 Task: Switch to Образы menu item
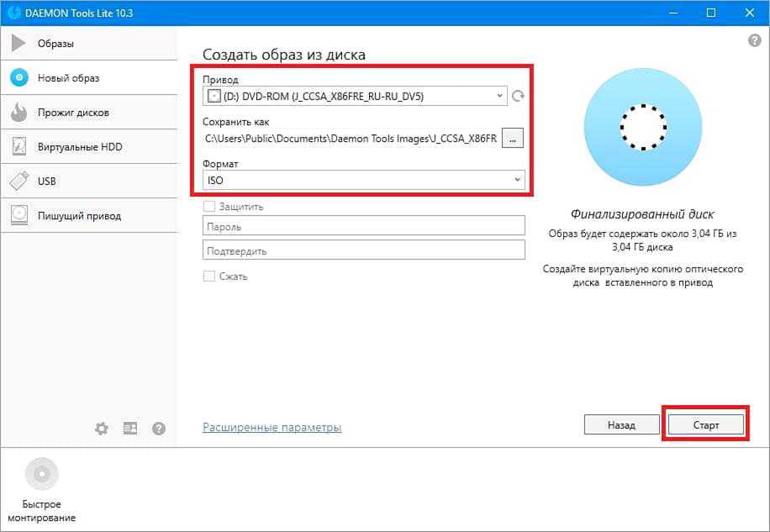(89, 43)
